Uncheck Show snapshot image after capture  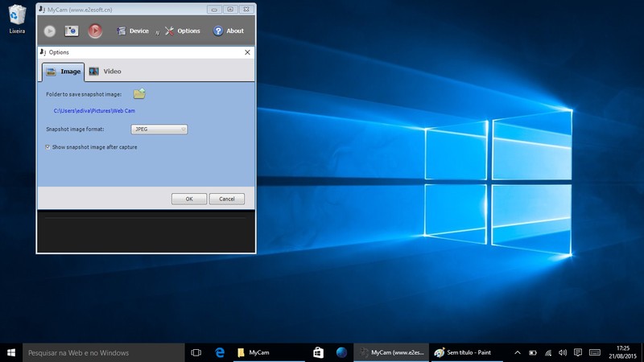point(48,147)
